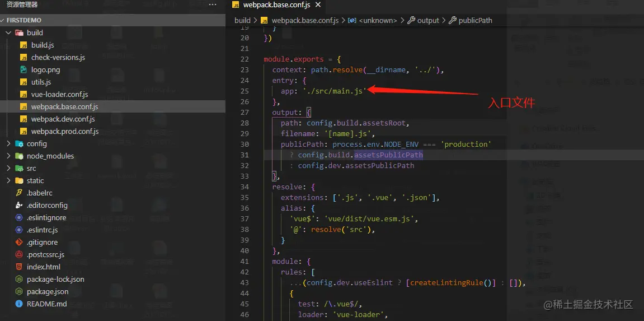Click the webpack.dev.conf.js JS icon
Image resolution: width=644 pixels, height=321 pixels.
pos(23,119)
